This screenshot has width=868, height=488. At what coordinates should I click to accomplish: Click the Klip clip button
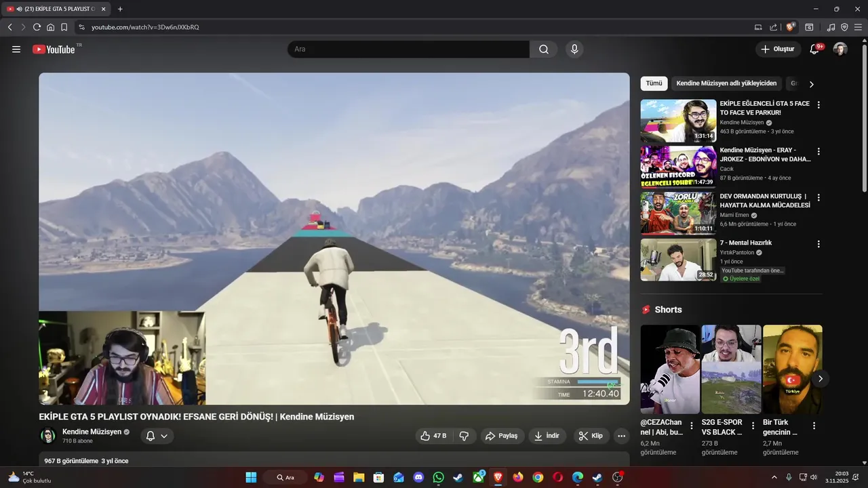click(x=591, y=436)
